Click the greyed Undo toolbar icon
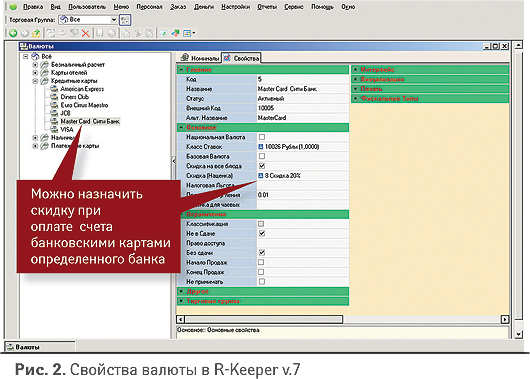 click(x=112, y=33)
